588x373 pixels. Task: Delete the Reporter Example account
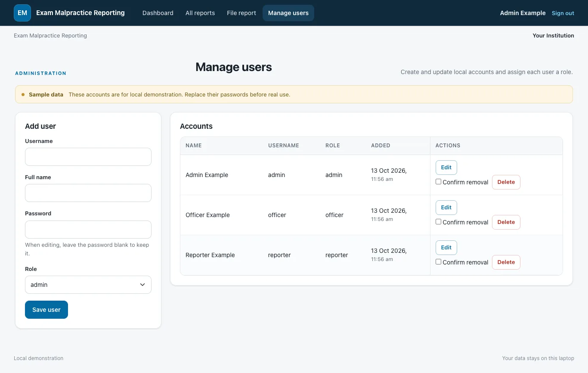[506, 262]
